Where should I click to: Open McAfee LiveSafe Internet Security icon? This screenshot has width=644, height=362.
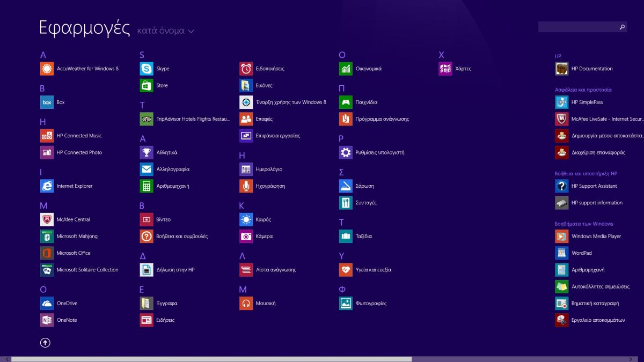(x=561, y=119)
